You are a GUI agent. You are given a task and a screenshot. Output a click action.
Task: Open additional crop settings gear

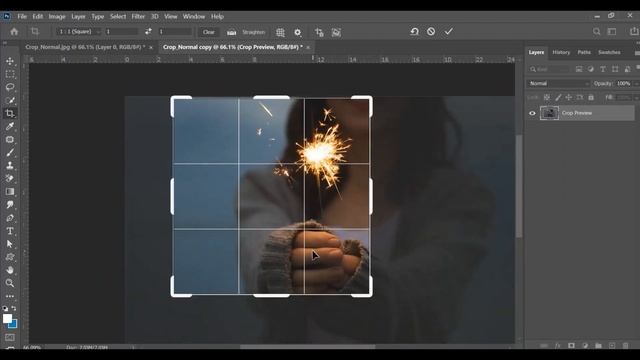pos(298,32)
